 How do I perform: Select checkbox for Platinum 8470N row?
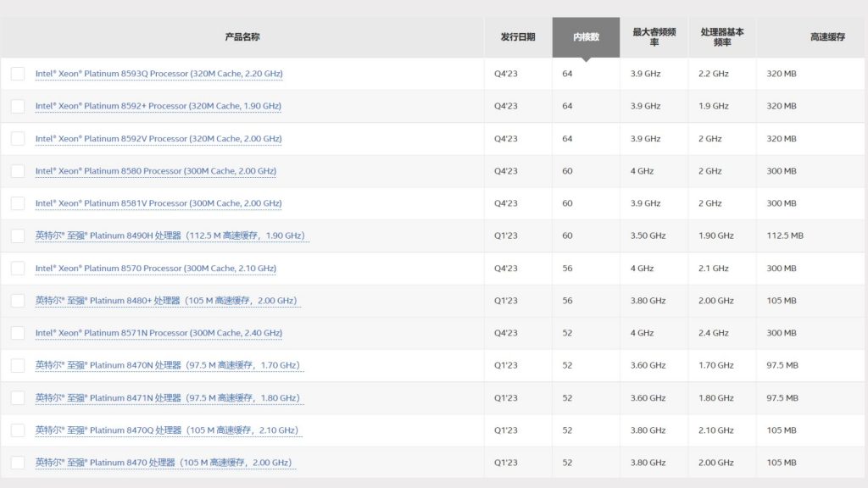(18, 365)
